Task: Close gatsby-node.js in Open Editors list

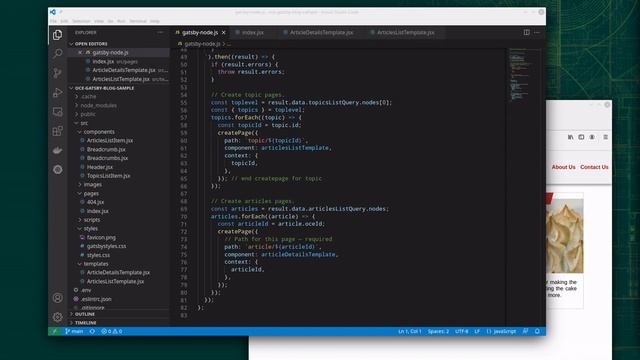Action: (80, 53)
